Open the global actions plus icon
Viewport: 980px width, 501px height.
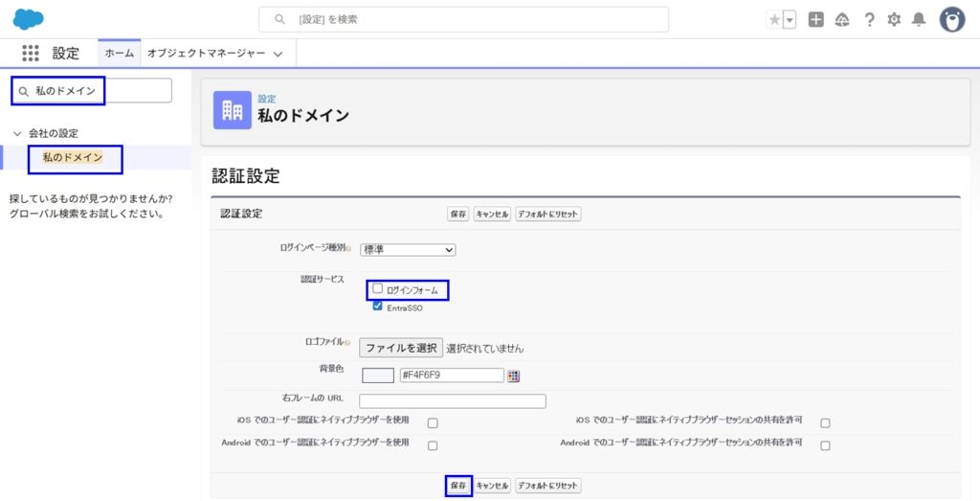point(815,20)
